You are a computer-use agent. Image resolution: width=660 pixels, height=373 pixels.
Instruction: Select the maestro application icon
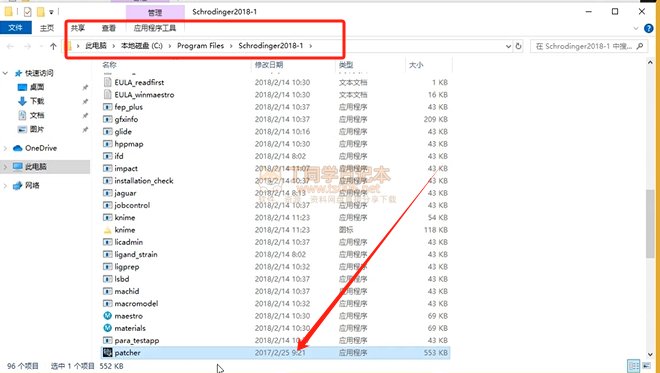click(x=108, y=316)
